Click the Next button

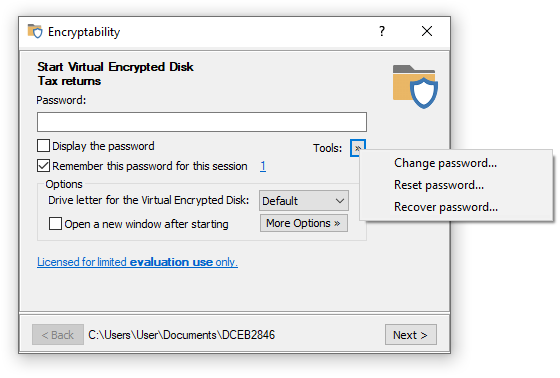(411, 335)
